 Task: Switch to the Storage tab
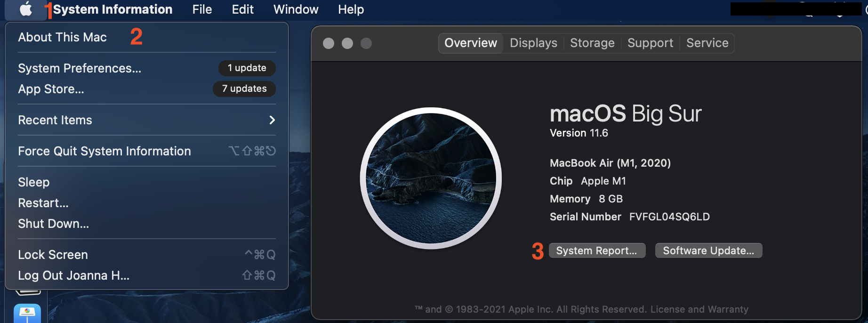point(592,43)
